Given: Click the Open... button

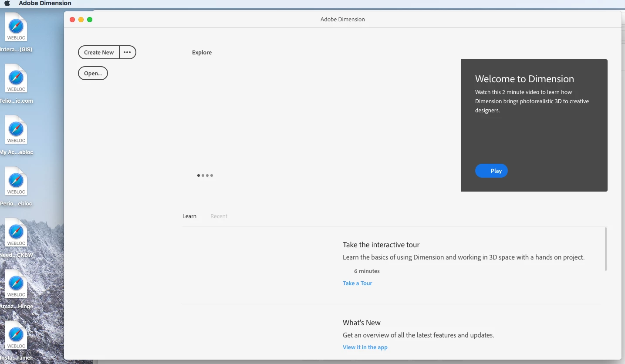Looking at the screenshot, I should 93,73.
